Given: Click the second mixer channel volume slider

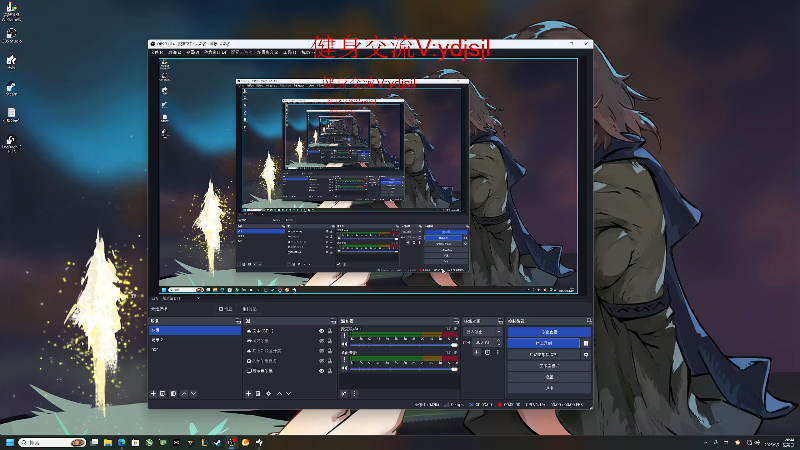Looking at the screenshot, I should click(x=403, y=368).
